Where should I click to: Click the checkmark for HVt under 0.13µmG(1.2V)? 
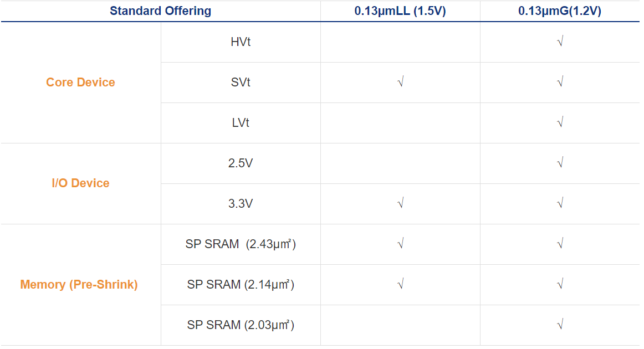(x=560, y=42)
